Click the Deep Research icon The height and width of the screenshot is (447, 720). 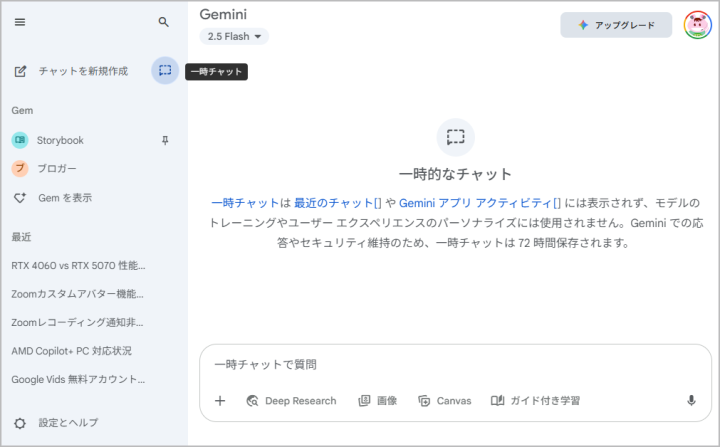click(x=252, y=401)
